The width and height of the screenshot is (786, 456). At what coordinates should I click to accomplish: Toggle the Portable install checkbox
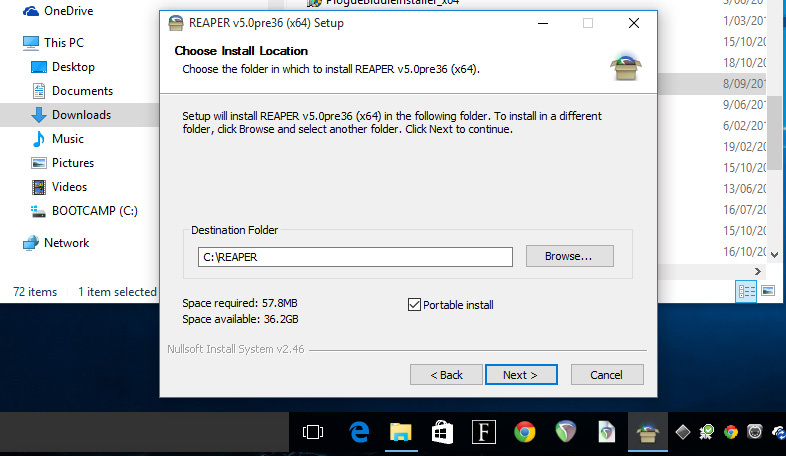(414, 305)
